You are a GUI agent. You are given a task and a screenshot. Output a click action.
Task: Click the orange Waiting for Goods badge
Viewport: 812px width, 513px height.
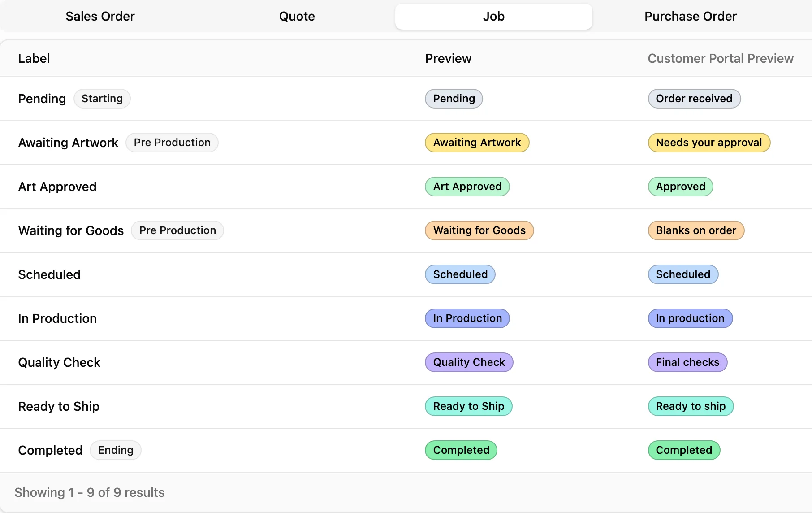click(479, 230)
